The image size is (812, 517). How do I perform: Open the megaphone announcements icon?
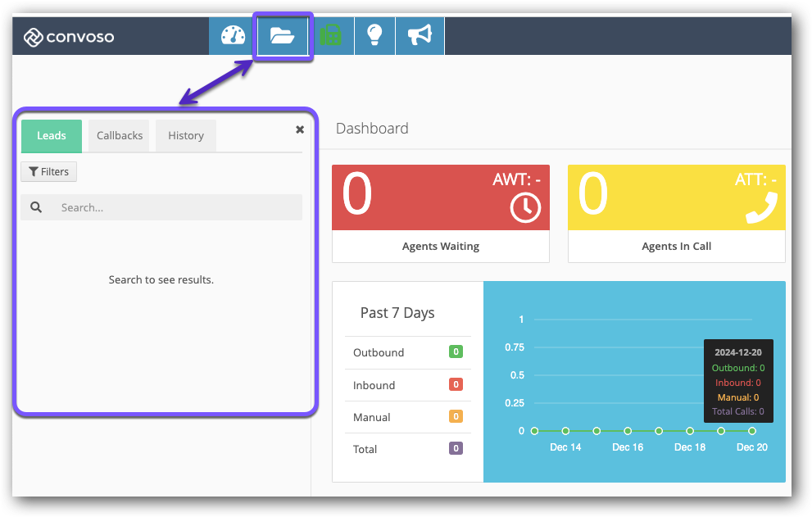(x=420, y=34)
